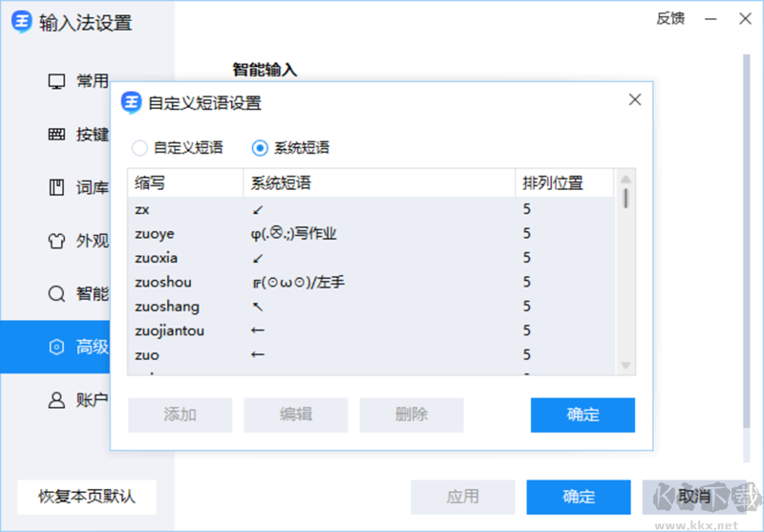Click the phrase list scroll-up arrow

tap(626, 179)
